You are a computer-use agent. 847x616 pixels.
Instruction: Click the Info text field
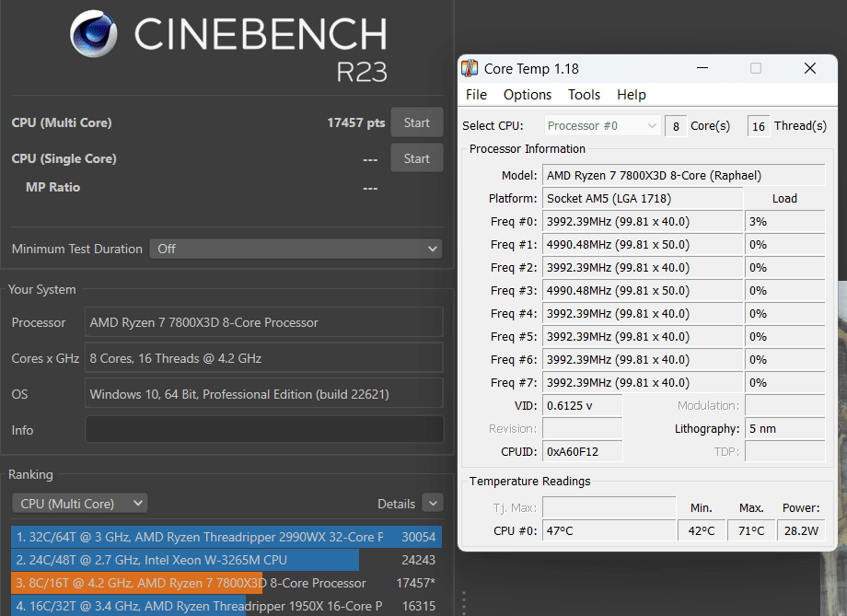pos(264,430)
